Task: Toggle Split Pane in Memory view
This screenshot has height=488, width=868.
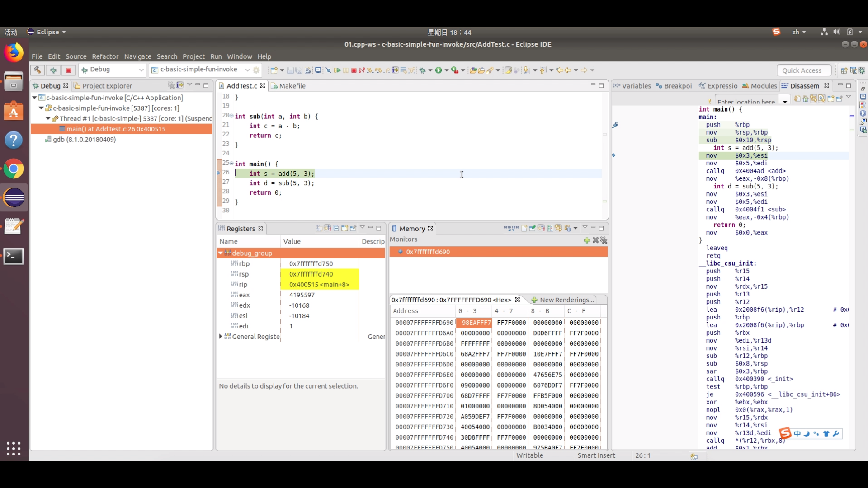Action: (x=550, y=228)
